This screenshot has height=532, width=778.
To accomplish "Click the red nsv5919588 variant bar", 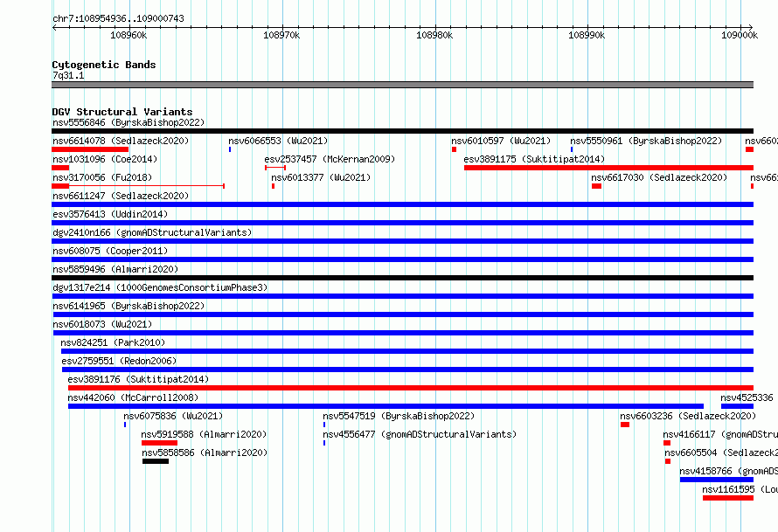I will (x=159, y=443).
